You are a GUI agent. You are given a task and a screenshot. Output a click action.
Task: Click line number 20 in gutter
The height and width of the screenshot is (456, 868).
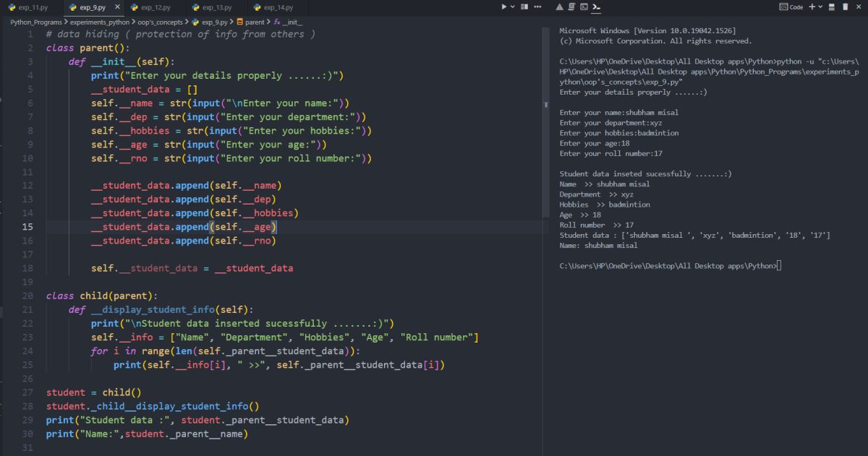[28, 296]
